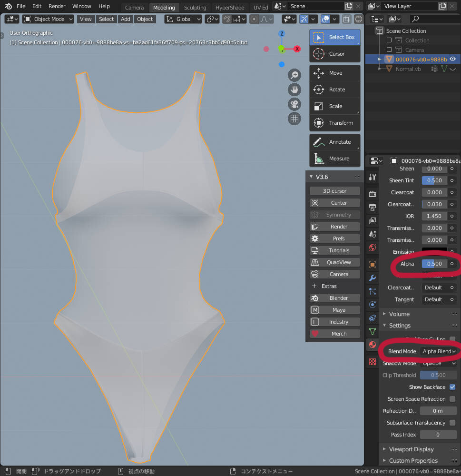Open the Object Mode dropdown
The image size is (461, 476).
48,19
